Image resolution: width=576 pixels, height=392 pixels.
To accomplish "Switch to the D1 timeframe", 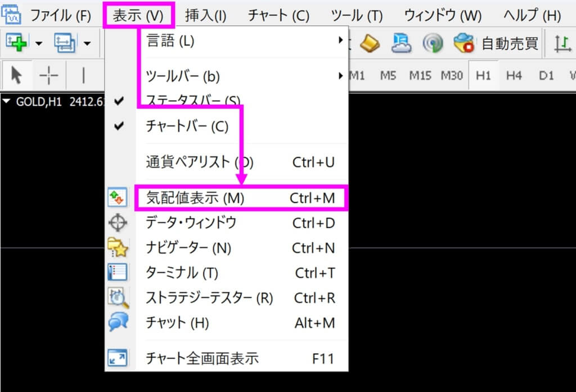I will pos(546,76).
